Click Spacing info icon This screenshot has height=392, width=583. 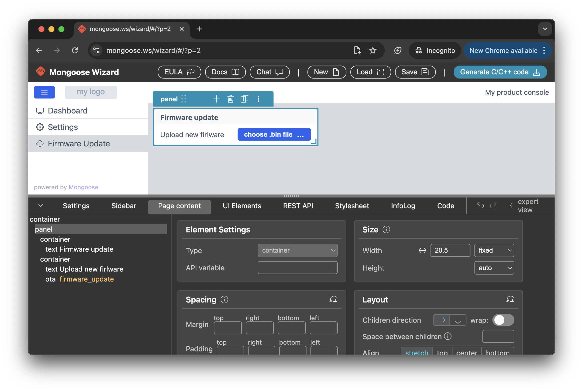tap(224, 299)
